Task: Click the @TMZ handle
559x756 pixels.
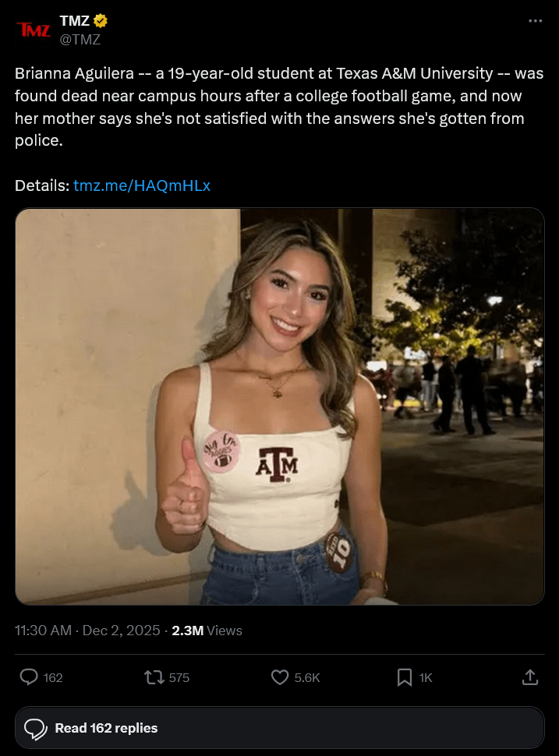Action: pos(80,39)
